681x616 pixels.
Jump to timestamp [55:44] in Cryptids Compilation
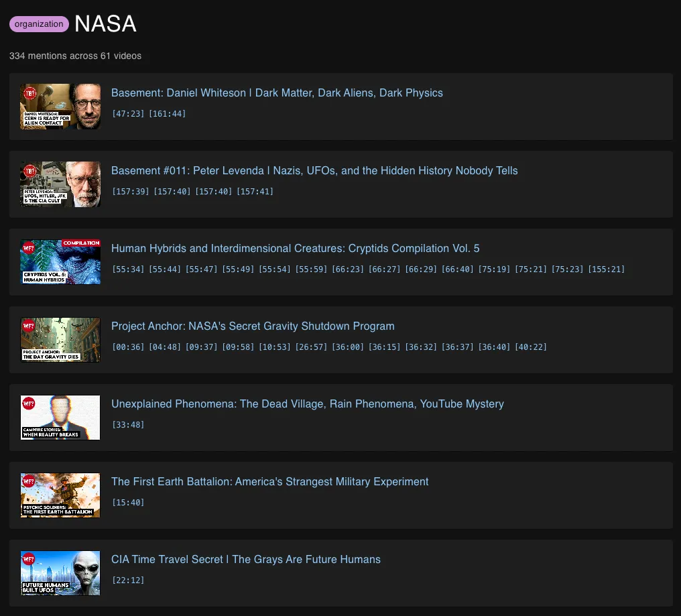point(165,269)
